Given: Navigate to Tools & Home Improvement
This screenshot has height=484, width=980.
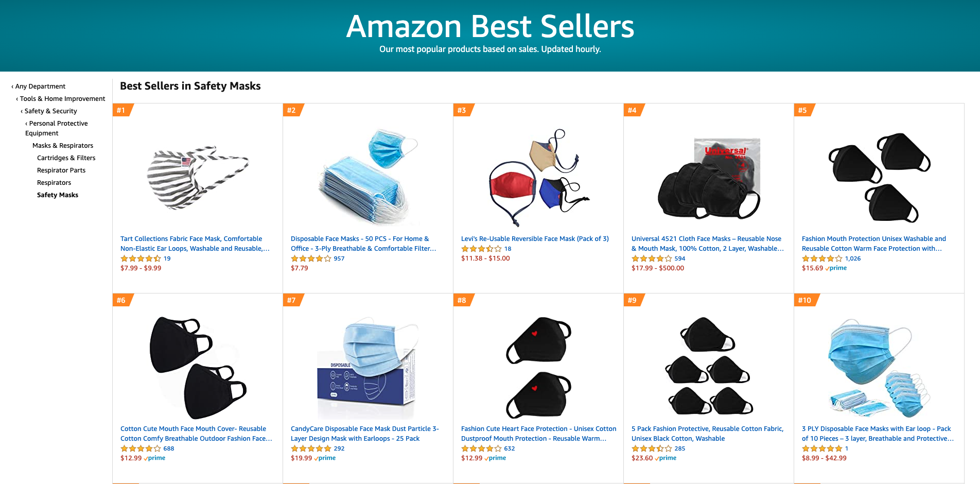Looking at the screenshot, I should 62,99.
